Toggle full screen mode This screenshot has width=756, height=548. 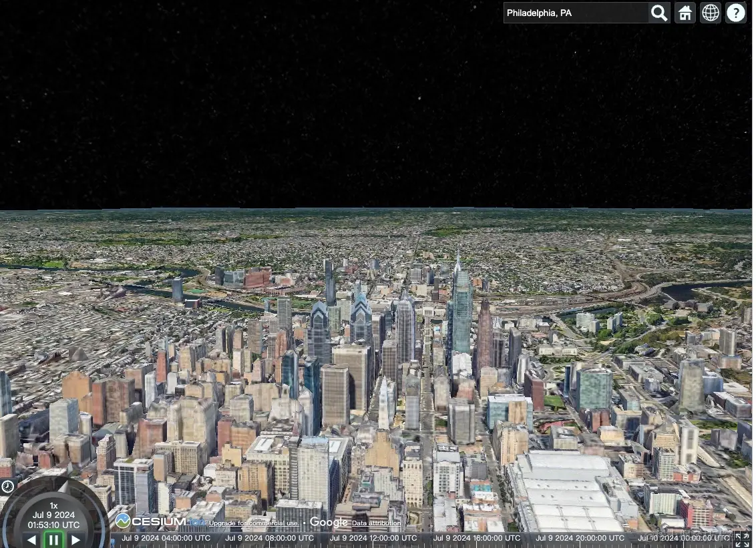743,540
